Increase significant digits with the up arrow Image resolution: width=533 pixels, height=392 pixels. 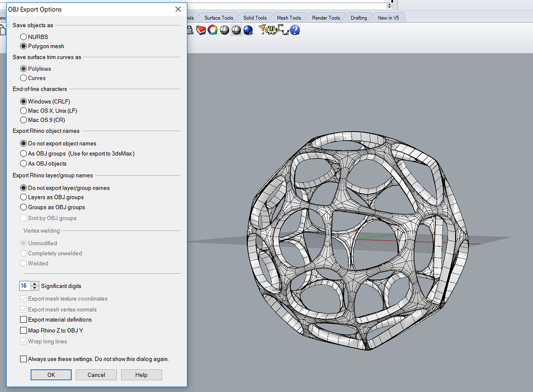(35, 284)
